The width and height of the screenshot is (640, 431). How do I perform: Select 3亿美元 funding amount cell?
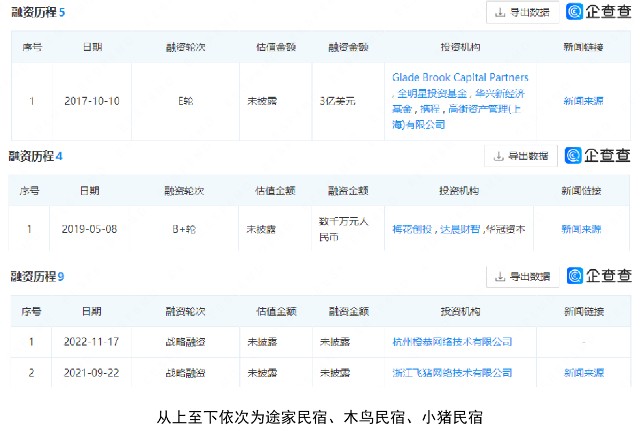pyautogui.click(x=338, y=101)
